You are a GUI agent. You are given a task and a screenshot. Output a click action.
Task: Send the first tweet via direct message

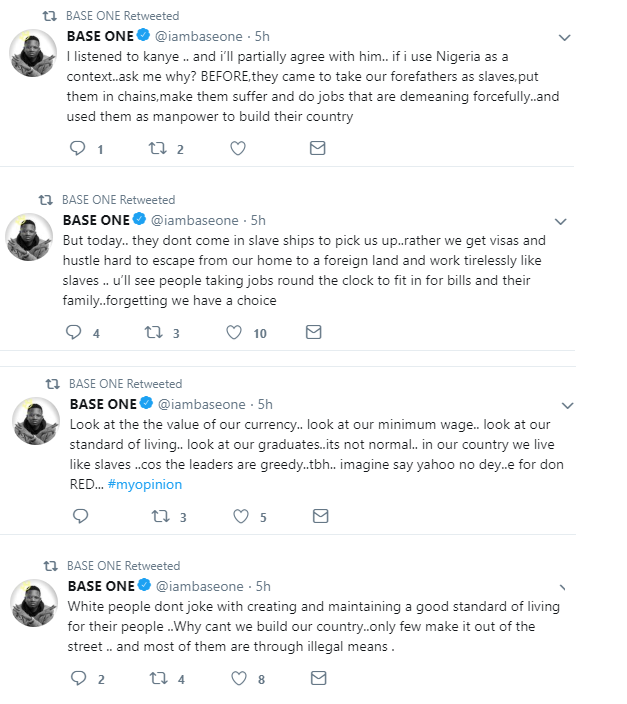pyautogui.click(x=318, y=148)
